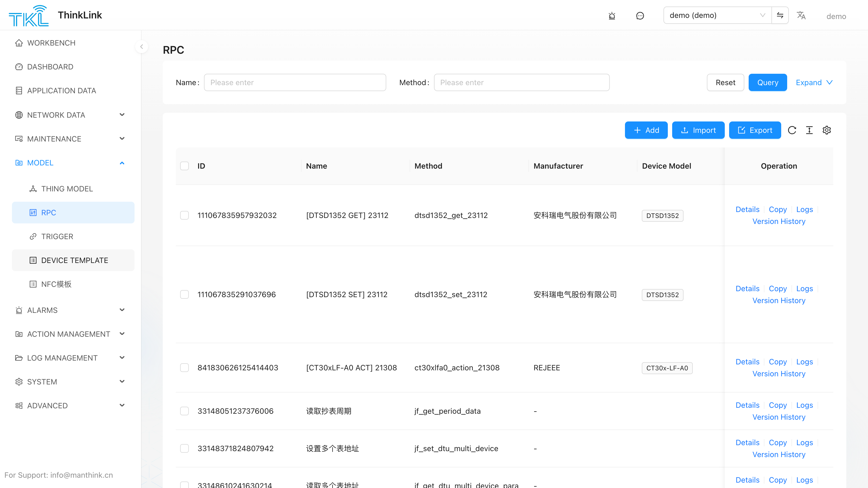
Task: Click the Dashboard gauge icon
Action: (x=19, y=67)
